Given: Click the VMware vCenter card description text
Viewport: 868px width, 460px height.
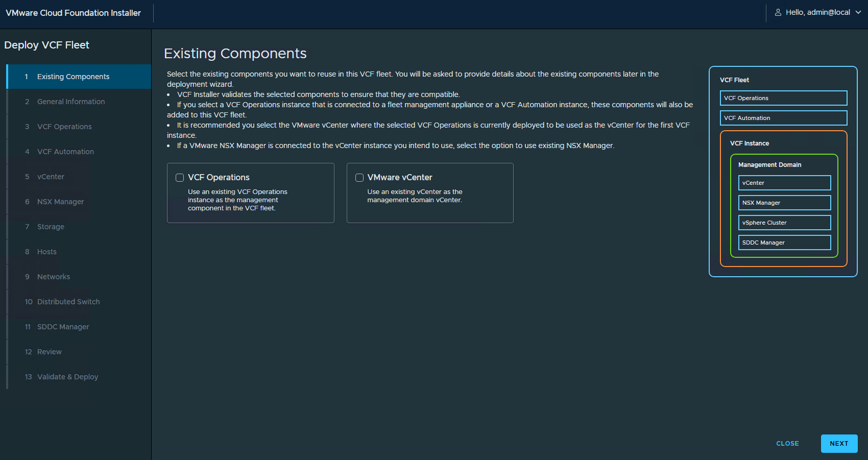Looking at the screenshot, I should (415, 196).
